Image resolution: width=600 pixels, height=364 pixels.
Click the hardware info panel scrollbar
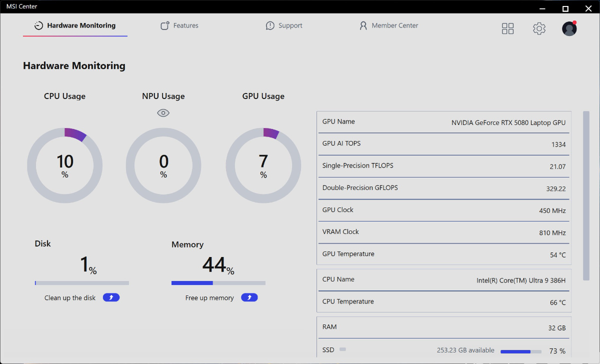[x=586, y=195]
